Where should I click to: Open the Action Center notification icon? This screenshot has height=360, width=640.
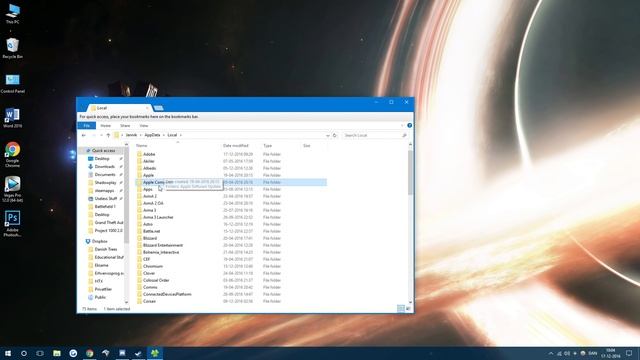629,353
